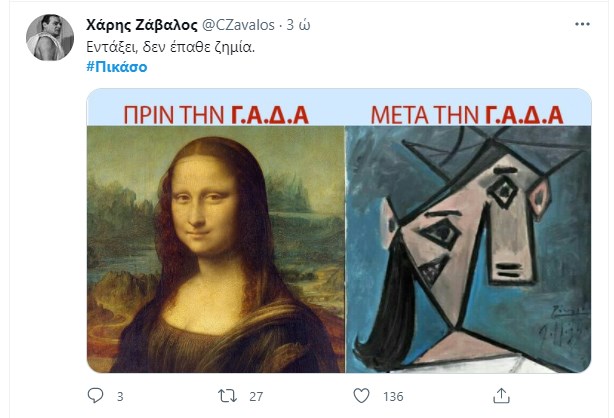Open the Picasso painting image half
The image size is (614, 418).
click(x=468, y=249)
